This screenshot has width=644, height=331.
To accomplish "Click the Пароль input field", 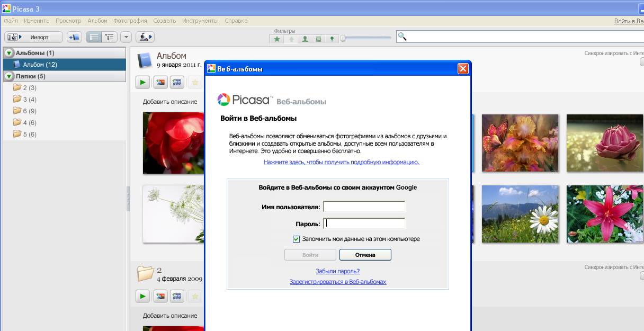I will click(x=364, y=223).
